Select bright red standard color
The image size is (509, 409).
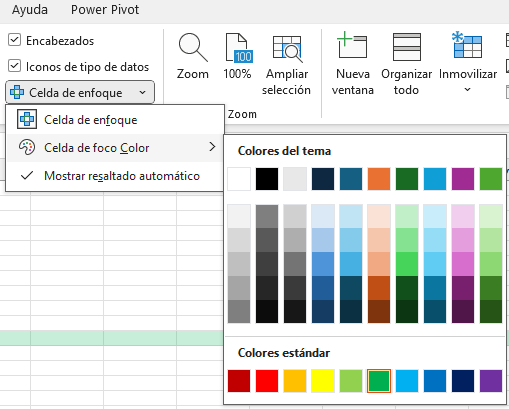[267, 381]
